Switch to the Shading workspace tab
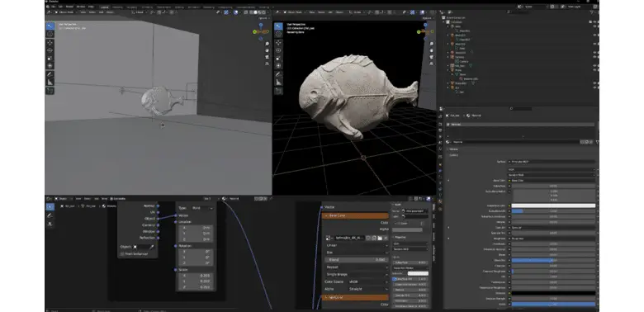 (x=179, y=7)
